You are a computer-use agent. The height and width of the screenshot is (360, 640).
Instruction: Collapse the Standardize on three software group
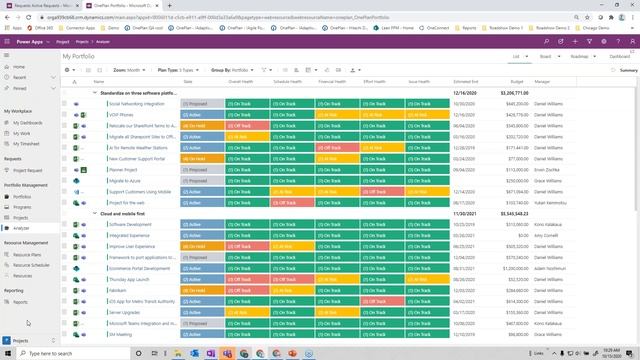point(95,93)
